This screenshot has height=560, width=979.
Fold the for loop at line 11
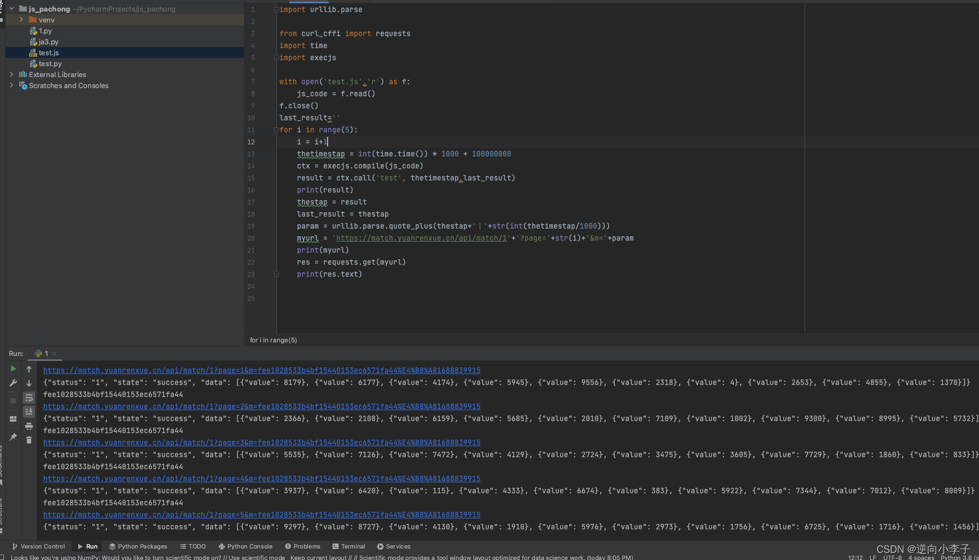(276, 130)
